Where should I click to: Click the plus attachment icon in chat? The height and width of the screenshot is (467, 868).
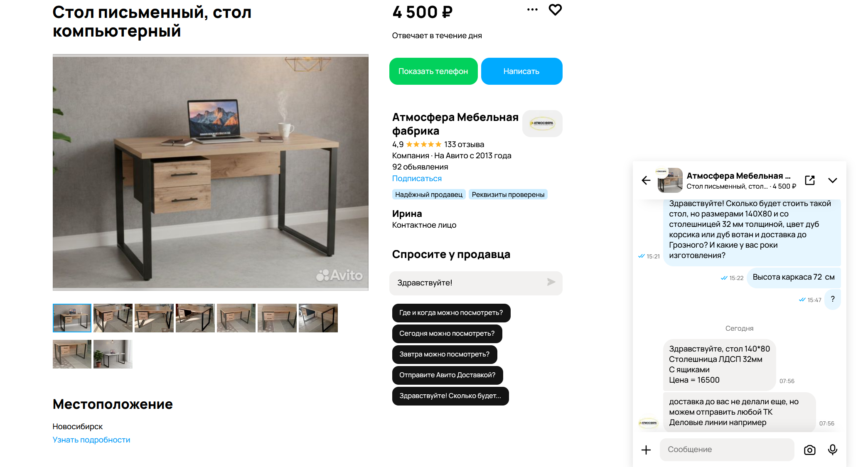coord(646,450)
